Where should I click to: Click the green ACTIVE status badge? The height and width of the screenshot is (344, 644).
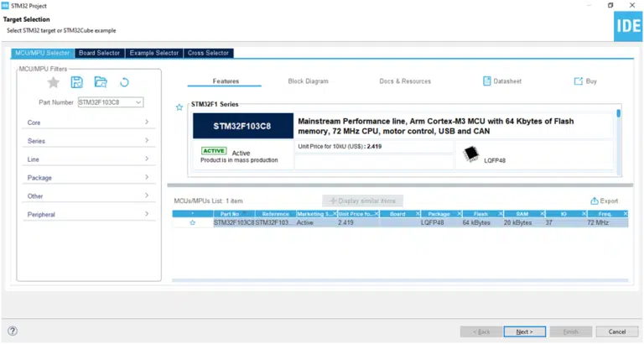pos(214,151)
